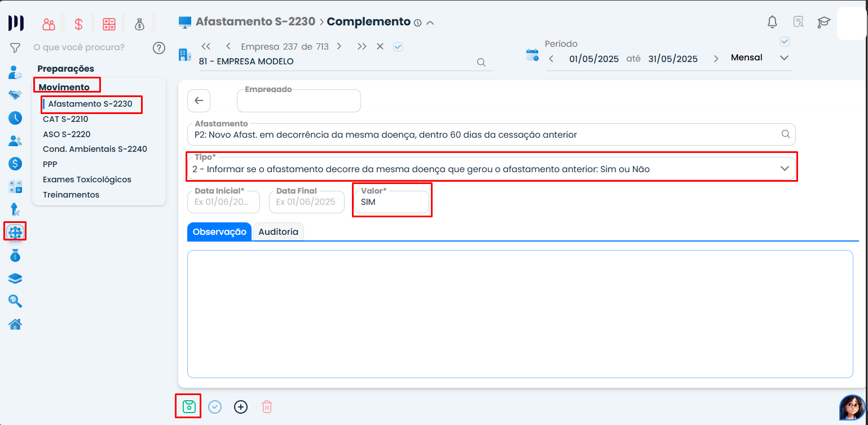868x425 pixels.
Task: Select ASO S-2220 in the side menu
Action: (x=67, y=134)
